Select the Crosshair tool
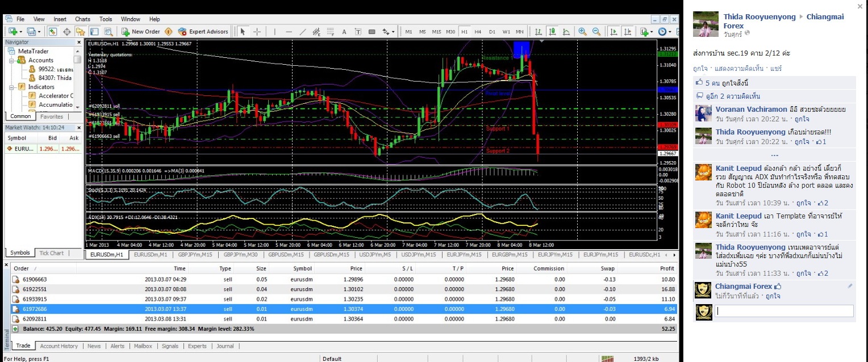This screenshot has width=868, height=362. [257, 32]
